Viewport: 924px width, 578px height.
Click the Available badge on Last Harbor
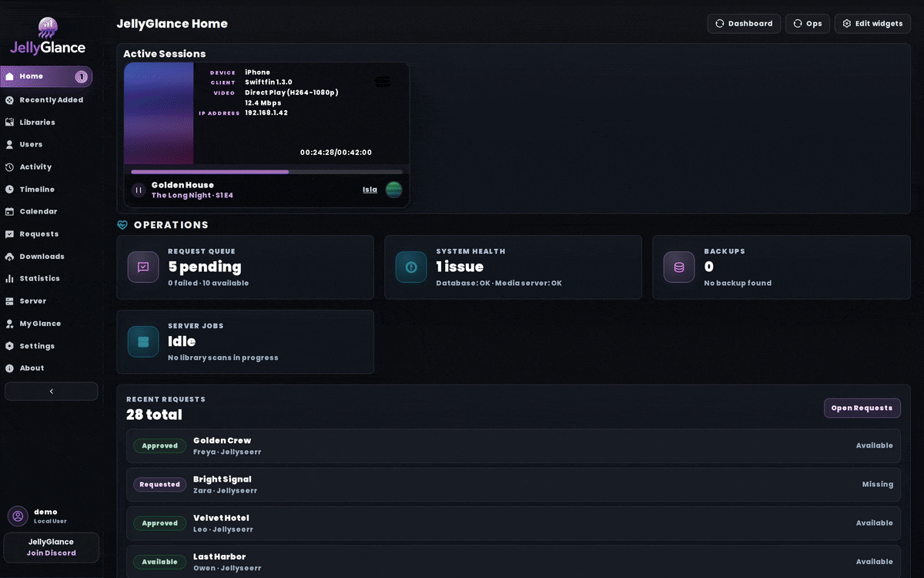tap(160, 562)
